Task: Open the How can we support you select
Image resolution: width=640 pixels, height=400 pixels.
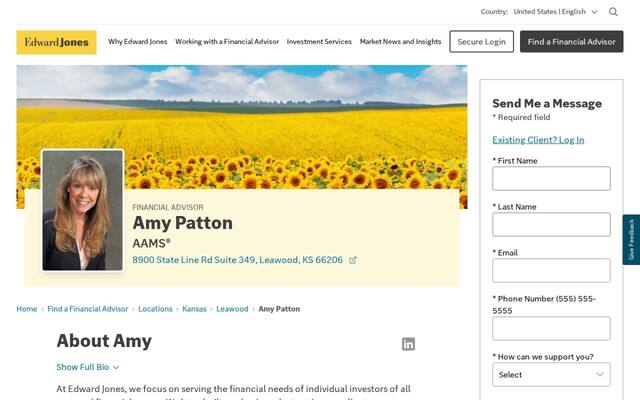Action: pos(551,374)
